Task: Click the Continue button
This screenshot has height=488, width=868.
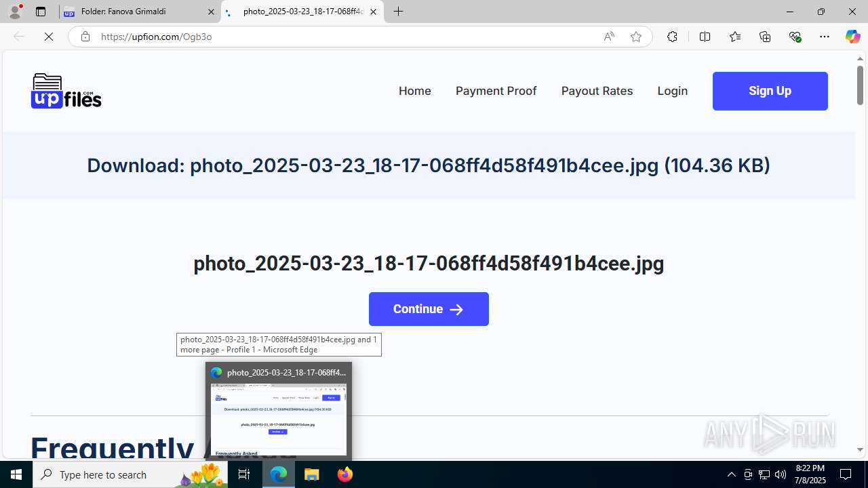Action: coord(429,309)
